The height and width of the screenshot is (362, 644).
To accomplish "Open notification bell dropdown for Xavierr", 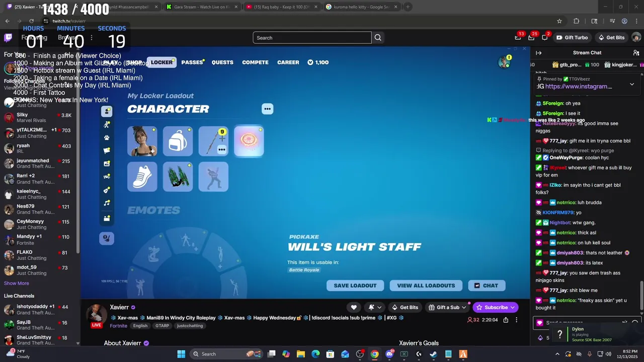I will click(x=375, y=307).
